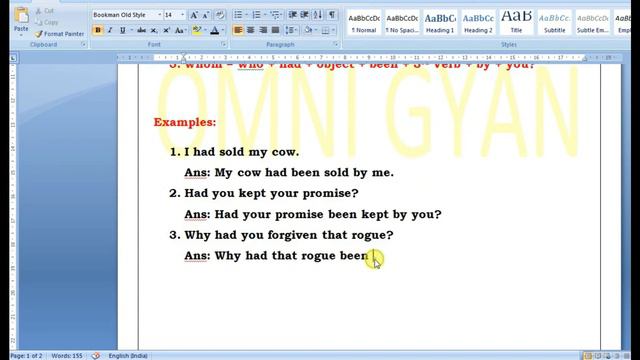Apply the Heading 2 style

pyautogui.click(x=478, y=23)
